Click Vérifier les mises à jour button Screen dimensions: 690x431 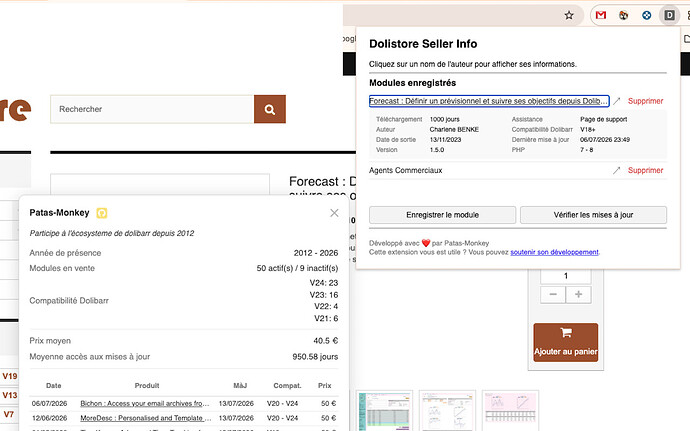pyautogui.click(x=593, y=215)
